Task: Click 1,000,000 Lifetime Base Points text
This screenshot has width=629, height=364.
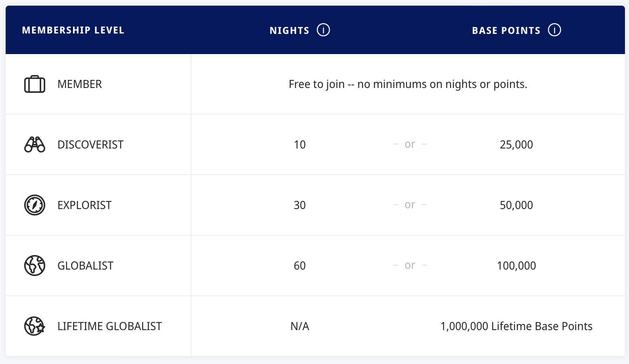Action: [516, 326]
